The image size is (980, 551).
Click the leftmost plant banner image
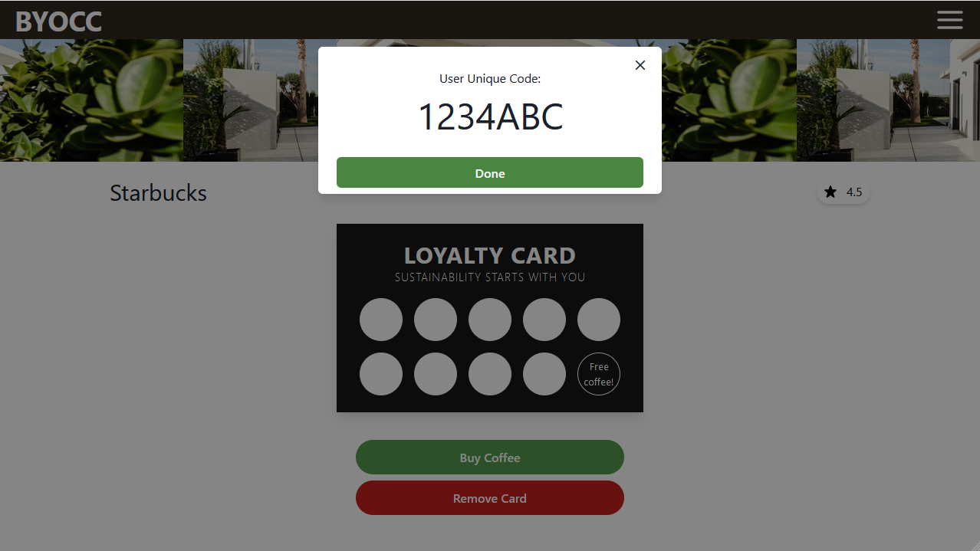pos(91,100)
